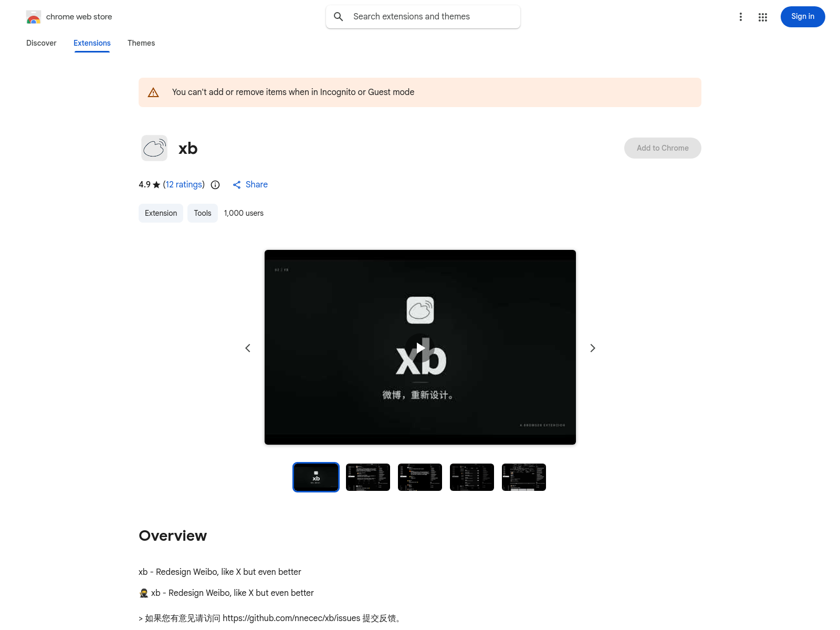Show the previous screenshot with left arrow
840x630 pixels.
pos(248,348)
